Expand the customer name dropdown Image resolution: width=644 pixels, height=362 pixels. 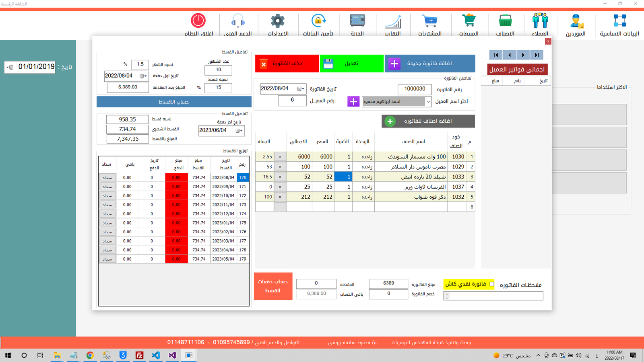[428, 102]
